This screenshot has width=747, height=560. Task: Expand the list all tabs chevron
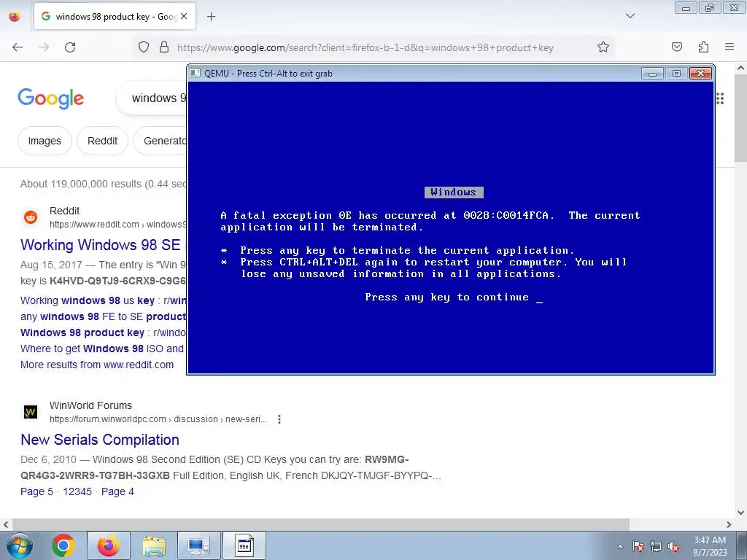[630, 16]
